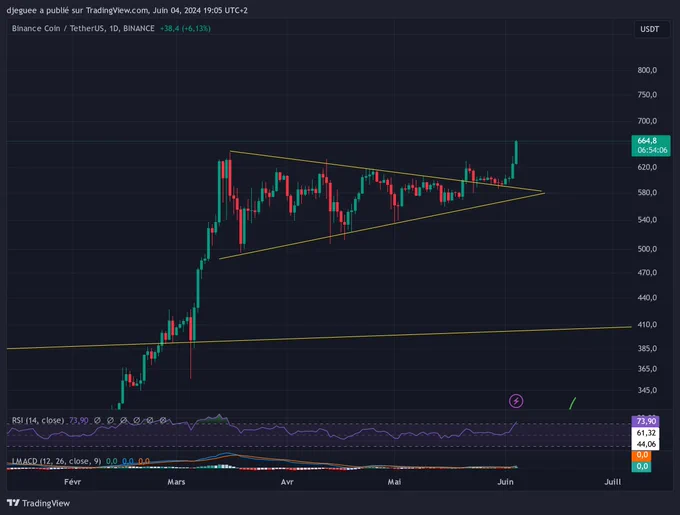Click the 750,0 price axis label

coord(647,95)
